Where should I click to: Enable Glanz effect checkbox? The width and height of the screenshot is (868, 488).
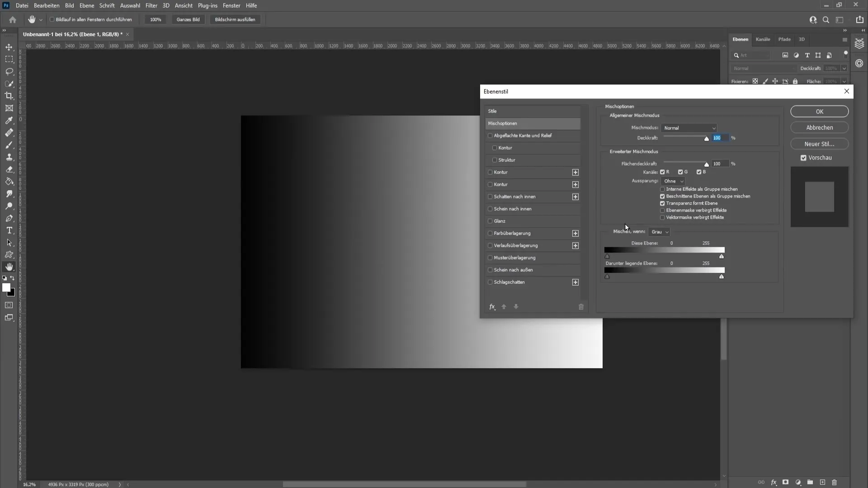[x=490, y=221]
